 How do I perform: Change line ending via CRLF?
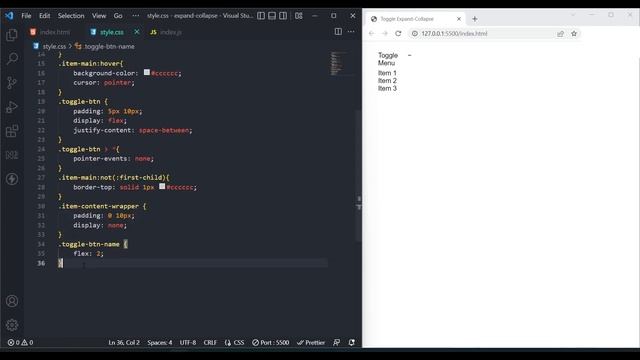point(210,342)
